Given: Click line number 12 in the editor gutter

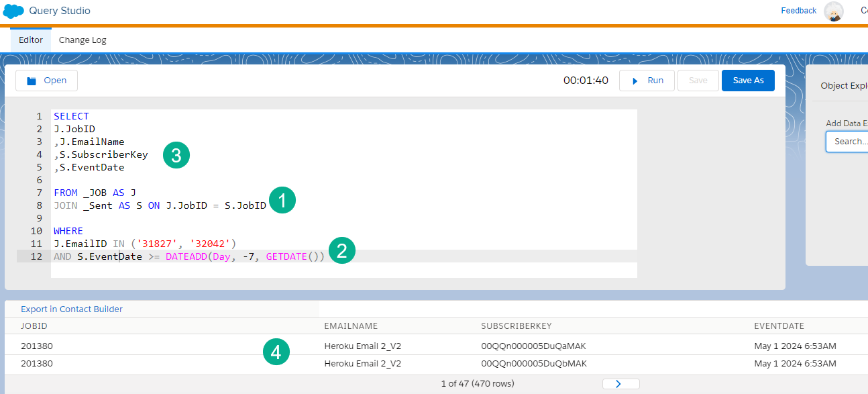Looking at the screenshot, I should point(37,256).
